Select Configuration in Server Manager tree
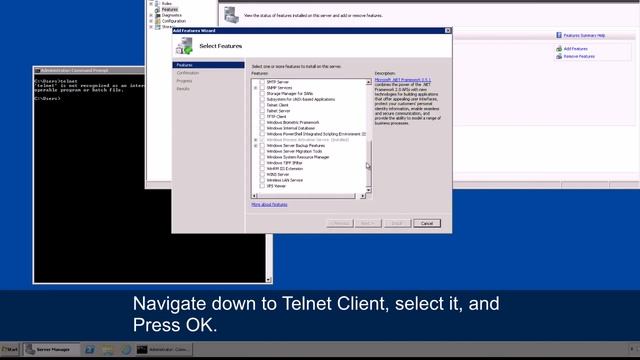Image resolution: width=640 pixels, height=360 pixels. pyautogui.click(x=173, y=21)
